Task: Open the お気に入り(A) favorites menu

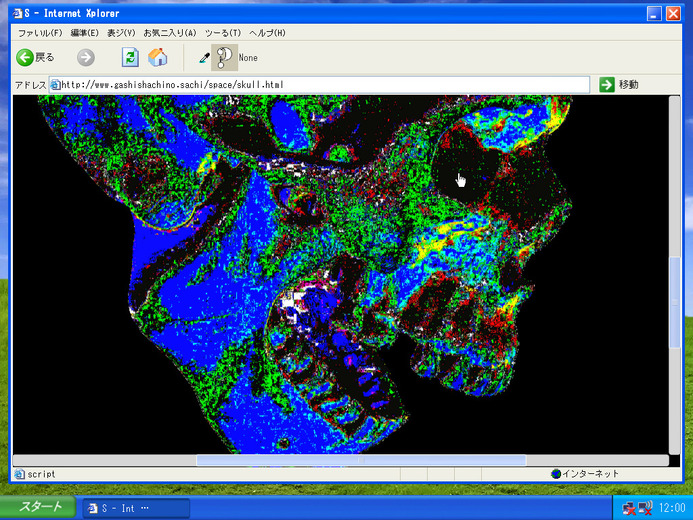Action: click(169, 33)
